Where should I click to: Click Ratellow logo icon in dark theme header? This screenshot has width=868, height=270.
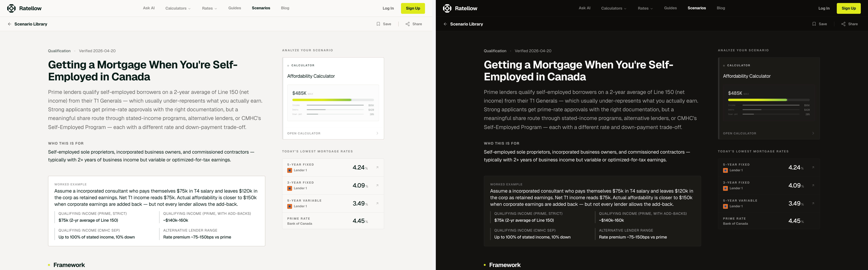447,8
